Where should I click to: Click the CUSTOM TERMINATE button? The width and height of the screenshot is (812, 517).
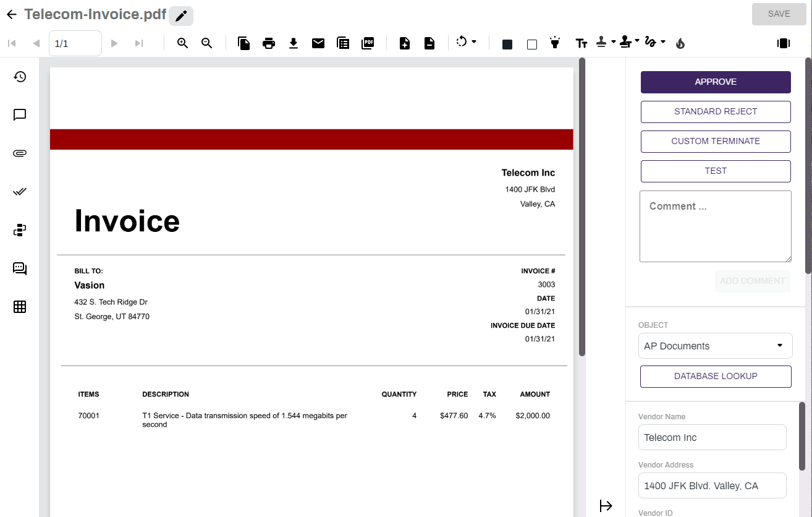point(716,142)
